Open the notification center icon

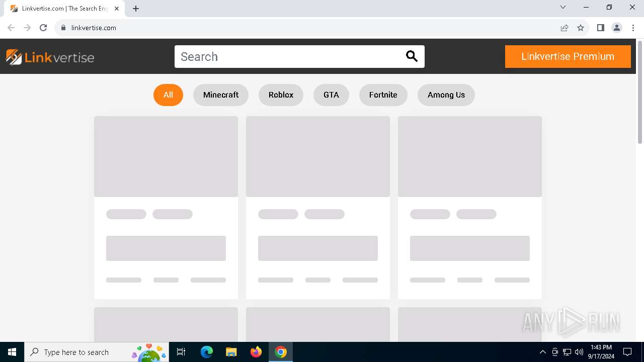pos(627,352)
